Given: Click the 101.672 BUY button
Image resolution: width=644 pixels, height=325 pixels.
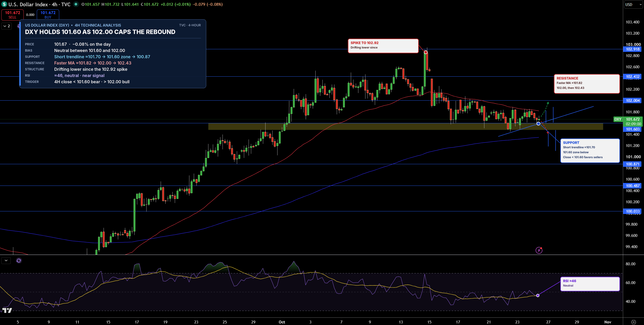Looking at the screenshot, I should 48,15.
